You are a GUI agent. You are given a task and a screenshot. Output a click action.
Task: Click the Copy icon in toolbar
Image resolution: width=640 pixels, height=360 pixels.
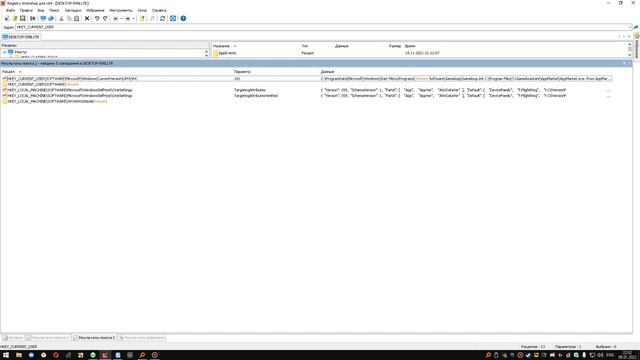tap(69, 18)
